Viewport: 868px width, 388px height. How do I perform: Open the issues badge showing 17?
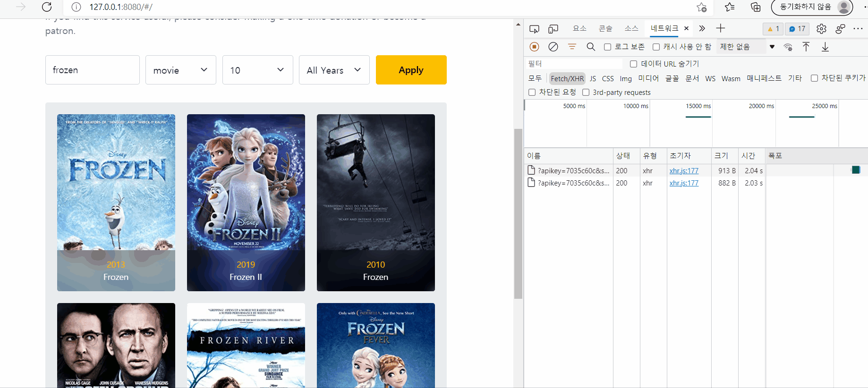click(x=797, y=29)
